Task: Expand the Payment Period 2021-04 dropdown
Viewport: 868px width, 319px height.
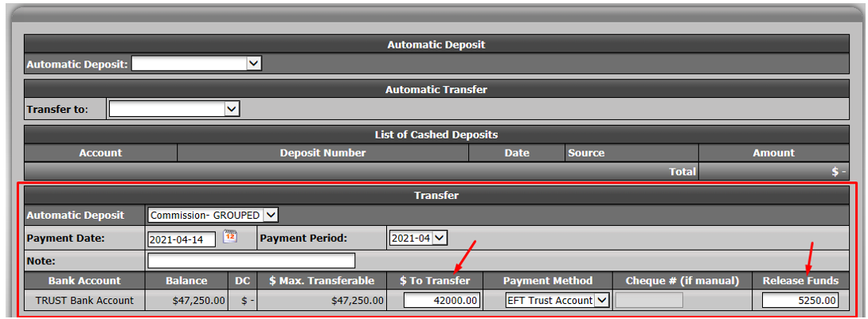Action: click(x=418, y=239)
